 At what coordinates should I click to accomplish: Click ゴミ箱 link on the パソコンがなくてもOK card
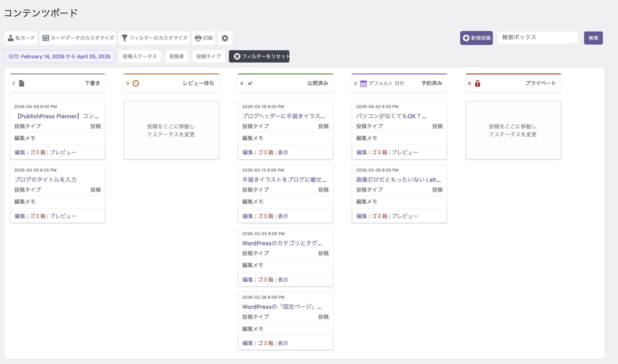tap(379, 152)
